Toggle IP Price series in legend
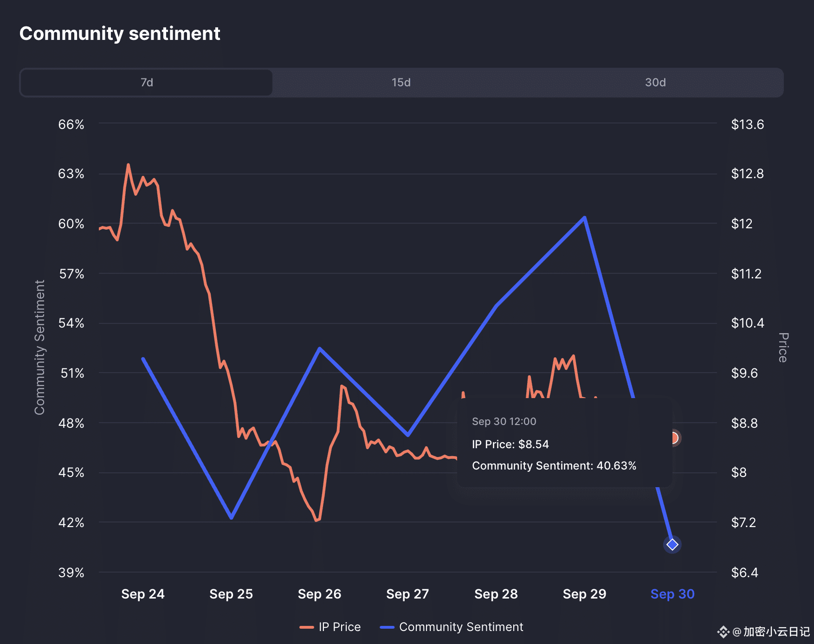The image size is (814, 644). (339, 627)
